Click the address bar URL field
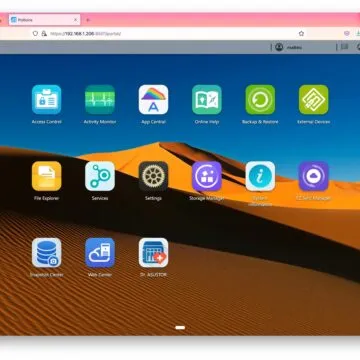Image resolution: width=360 pixels, height=360 pixels. point(168,33)
